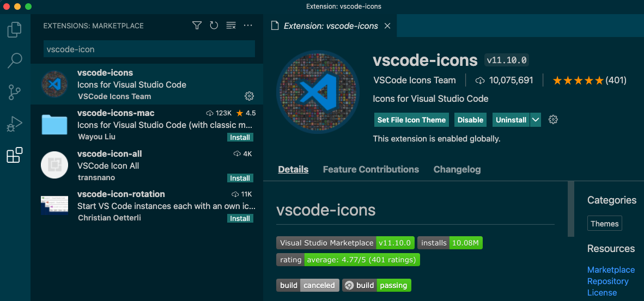Screen dimensions: 644x301
Task: Close the Extension: vscode-icons tab
Action: [x=387, y=26]
